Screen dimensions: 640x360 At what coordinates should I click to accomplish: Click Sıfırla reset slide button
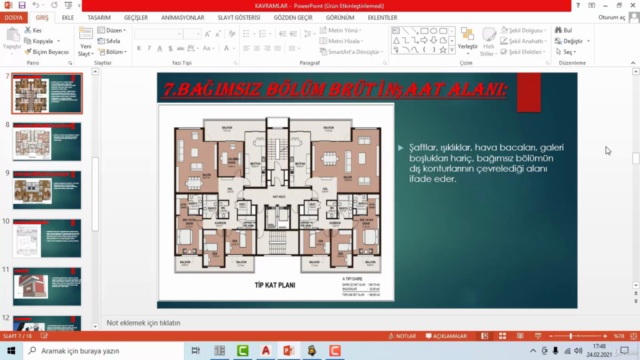point(109,41)
